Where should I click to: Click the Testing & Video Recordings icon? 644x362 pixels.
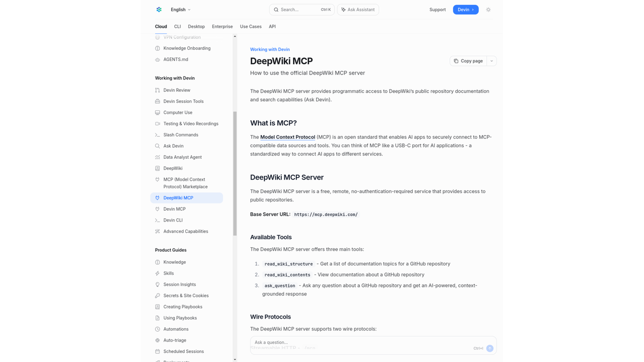[158, 124]
